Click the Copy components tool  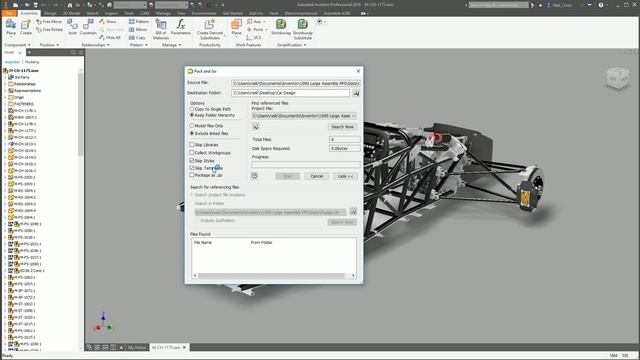[x=137, y=38]
